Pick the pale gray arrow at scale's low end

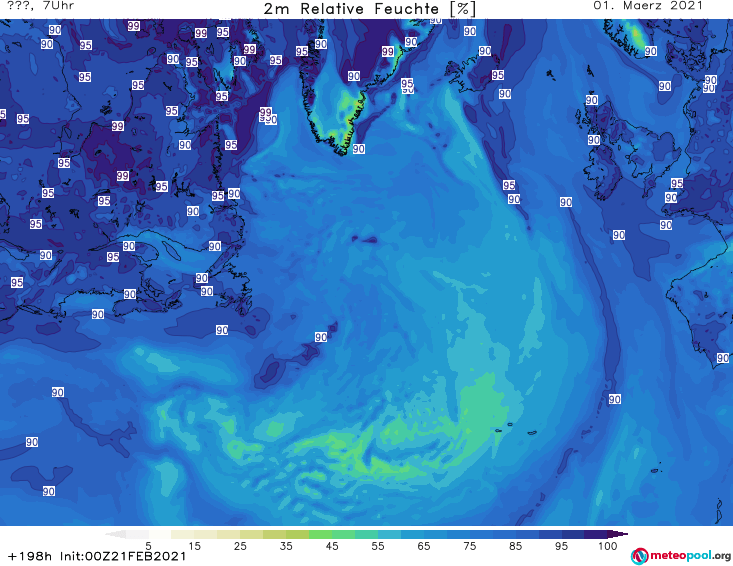tap(115, 534)
